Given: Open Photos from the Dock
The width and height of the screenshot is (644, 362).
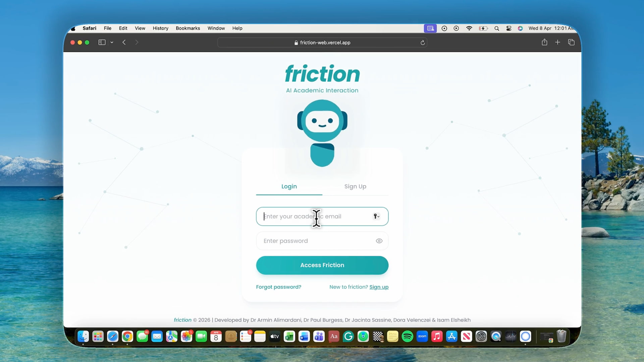Looking at the screenshot, I should coord(186,336).
